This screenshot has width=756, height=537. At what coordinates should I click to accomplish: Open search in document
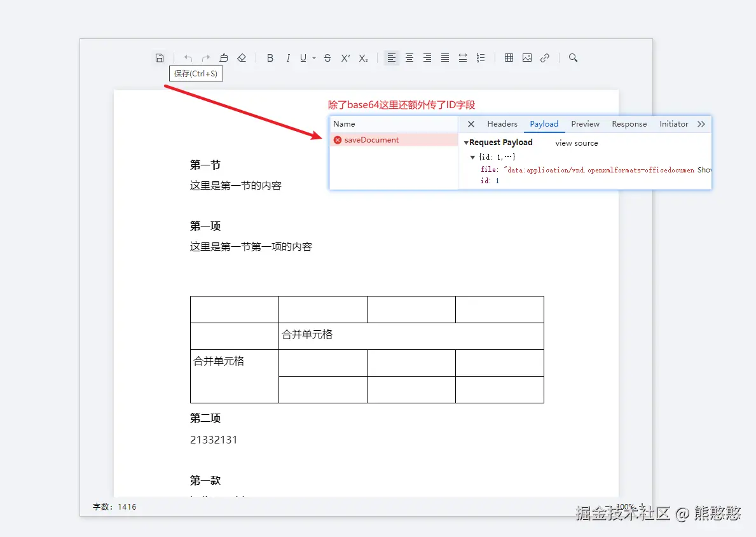[573, 58]
